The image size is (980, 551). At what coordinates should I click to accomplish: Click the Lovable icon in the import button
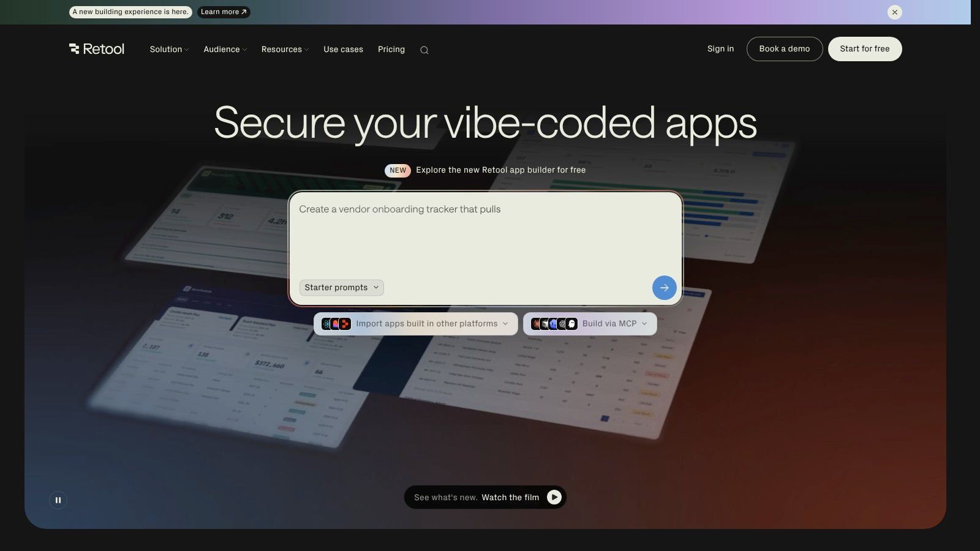click(336, 324)
